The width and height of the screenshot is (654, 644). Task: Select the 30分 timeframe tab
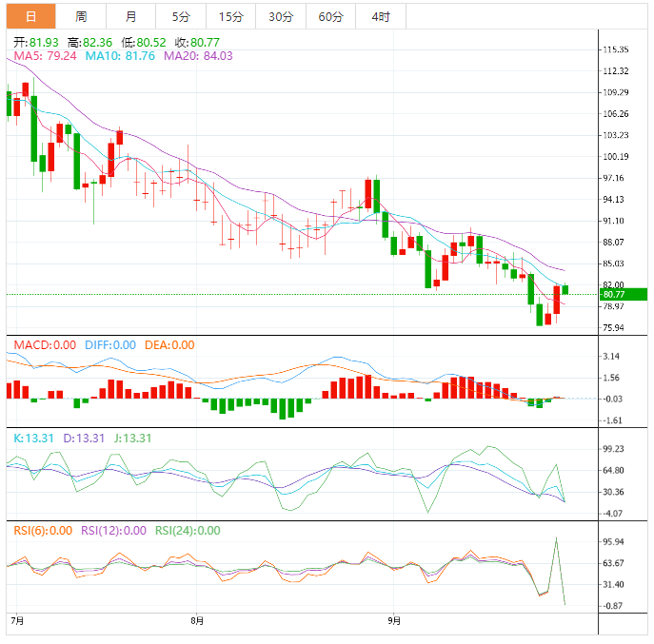[281, 16]
